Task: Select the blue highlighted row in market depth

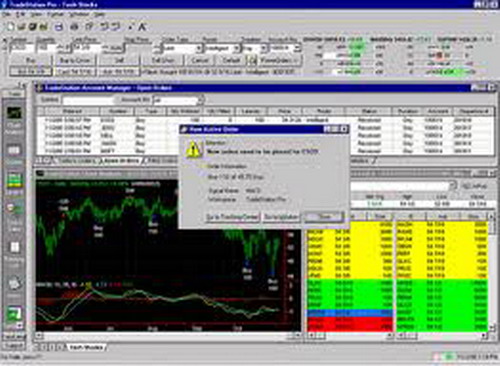Action: tap(350, 313)
